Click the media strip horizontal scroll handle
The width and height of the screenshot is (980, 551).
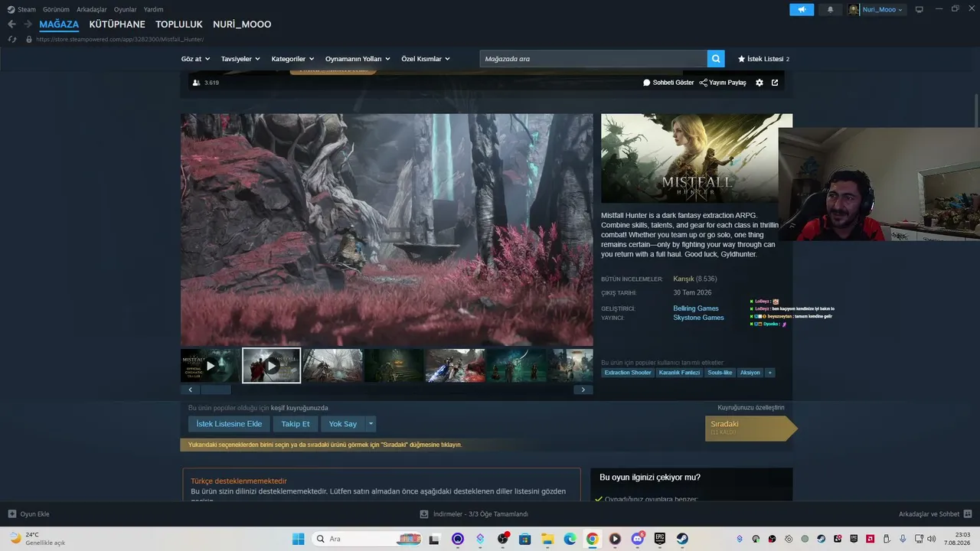coord(215,390)
